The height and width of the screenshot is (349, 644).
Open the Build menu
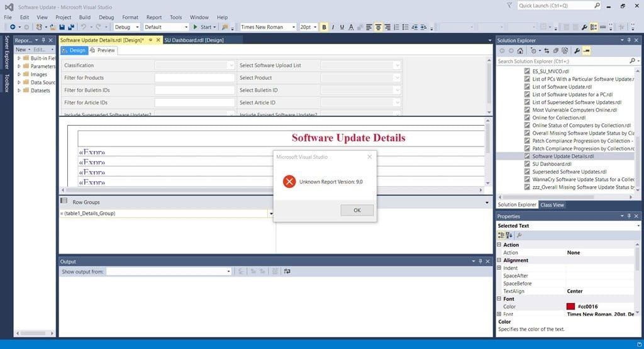point(85,17)
